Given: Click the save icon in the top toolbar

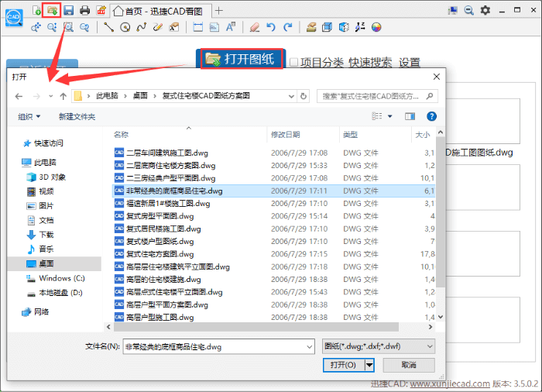Looking at the screenshot, I should [68, 10].
